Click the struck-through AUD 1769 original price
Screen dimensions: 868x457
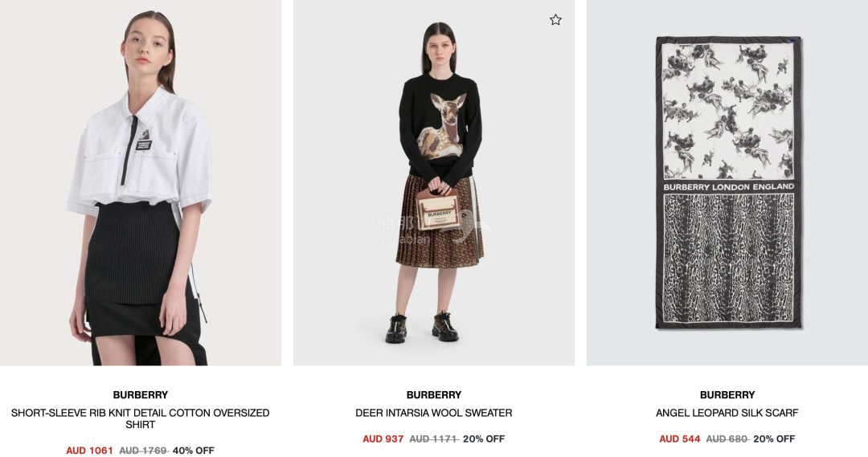point(143,451)
